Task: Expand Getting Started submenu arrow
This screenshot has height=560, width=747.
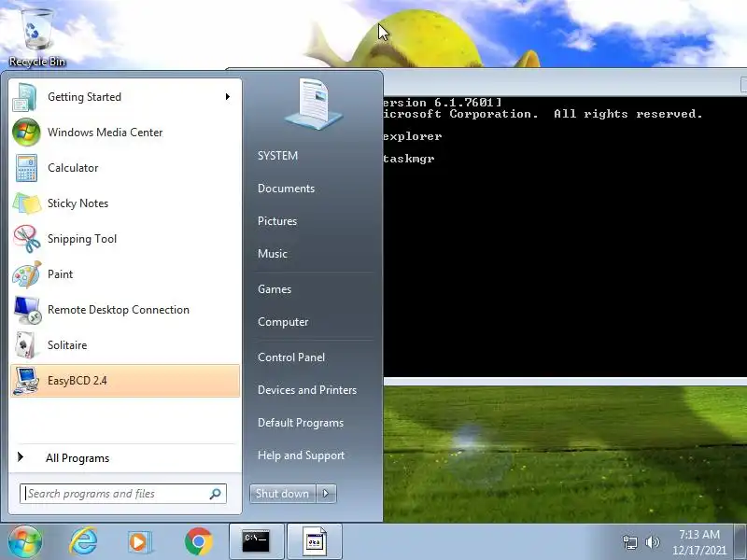Action: point(228,97)
